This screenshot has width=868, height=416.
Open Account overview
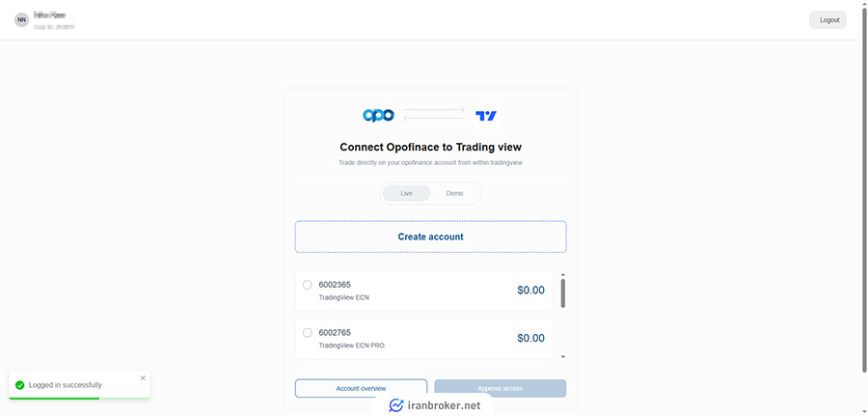361,388
